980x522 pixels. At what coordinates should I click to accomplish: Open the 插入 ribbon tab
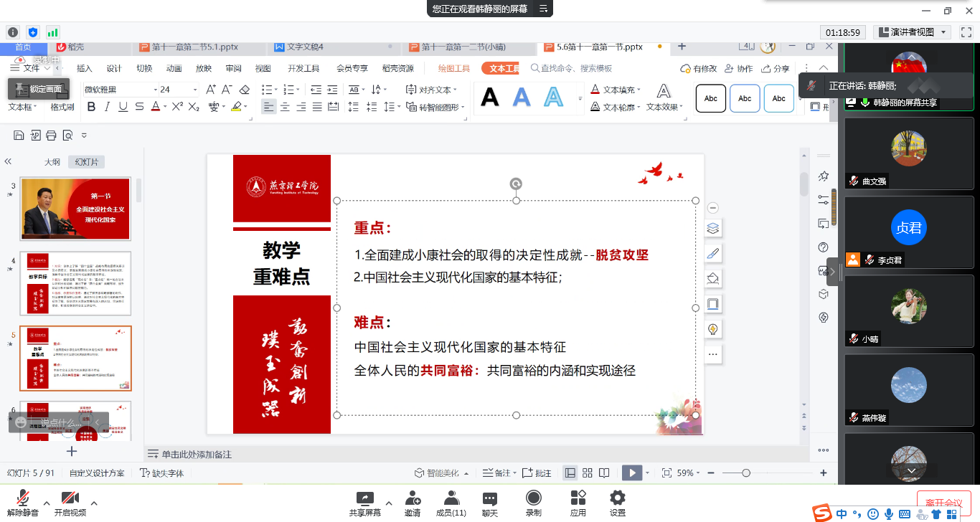pos(84,68)
